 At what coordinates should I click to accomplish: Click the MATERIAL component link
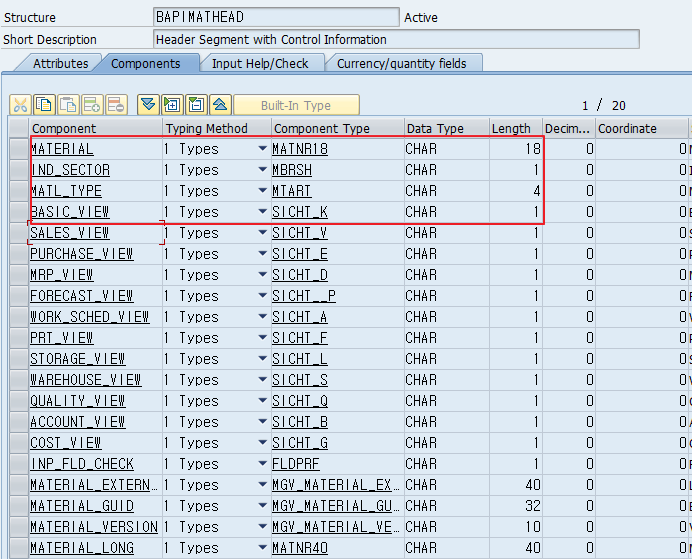(x=62, y=149)
